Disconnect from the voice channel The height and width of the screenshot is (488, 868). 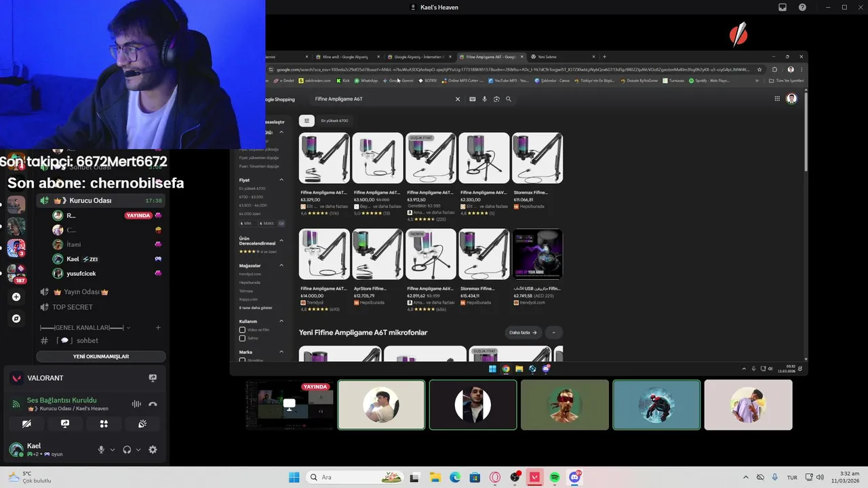point(153,404)
